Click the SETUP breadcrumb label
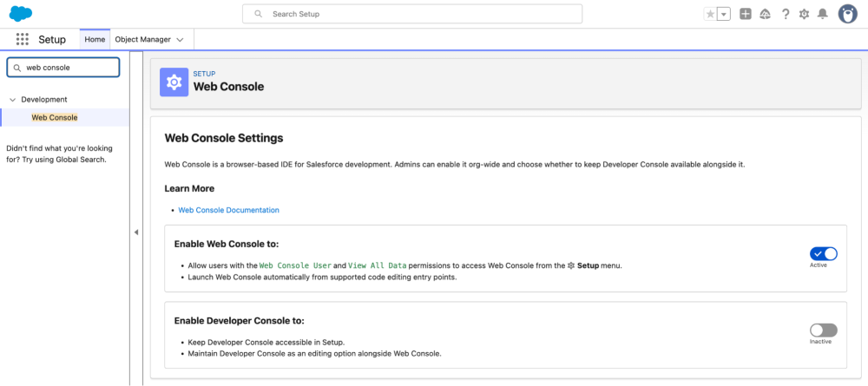868x386 pixels. 204,74
